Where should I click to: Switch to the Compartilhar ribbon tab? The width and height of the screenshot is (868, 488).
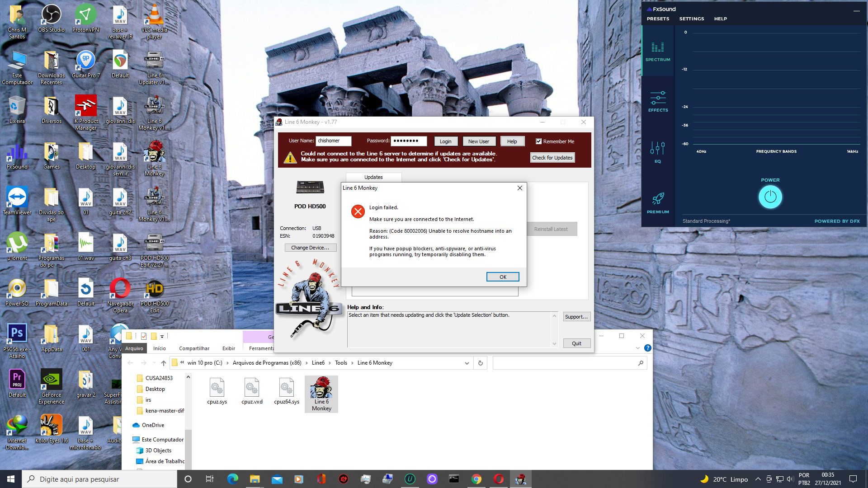click(194, 348)
